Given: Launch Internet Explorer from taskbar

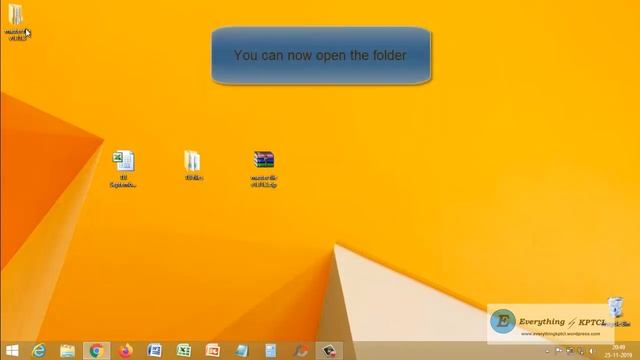Looking at the screenshot, I should tap(39, 351).
